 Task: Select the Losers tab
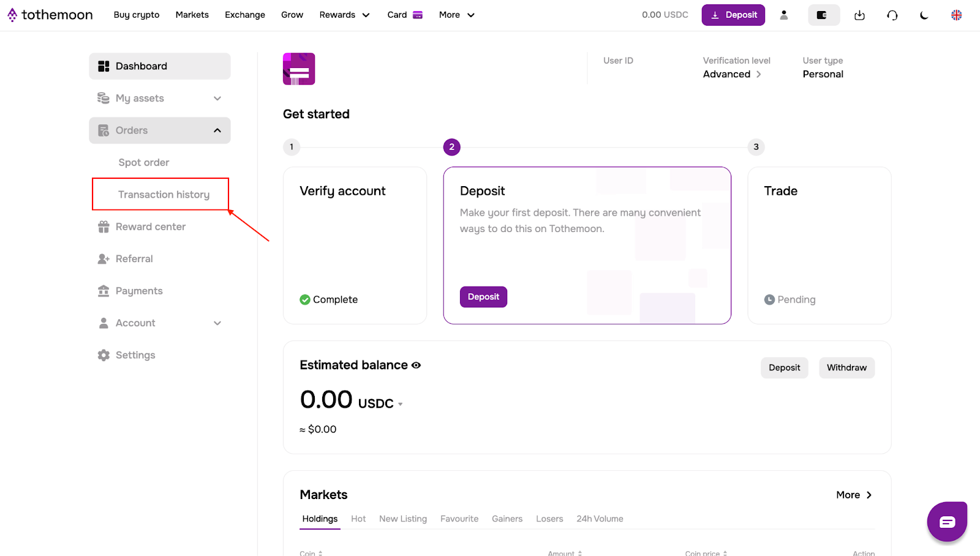point(549,519)
